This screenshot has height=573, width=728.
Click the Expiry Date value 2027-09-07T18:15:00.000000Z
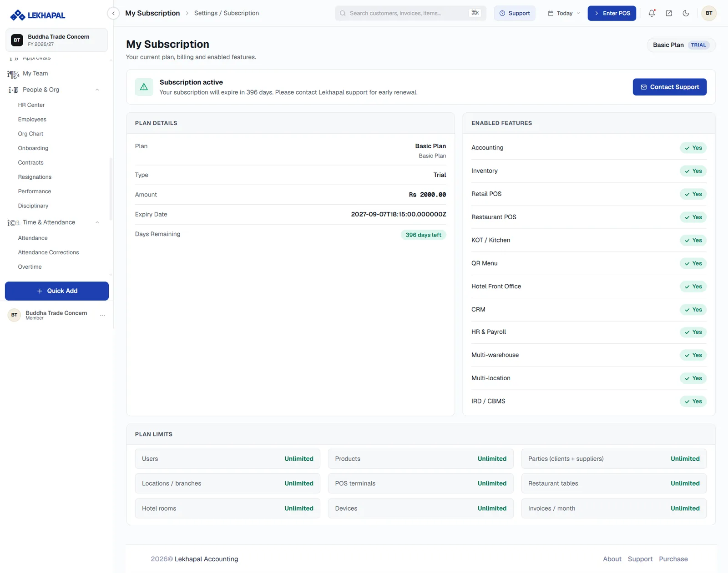(399, 214)
